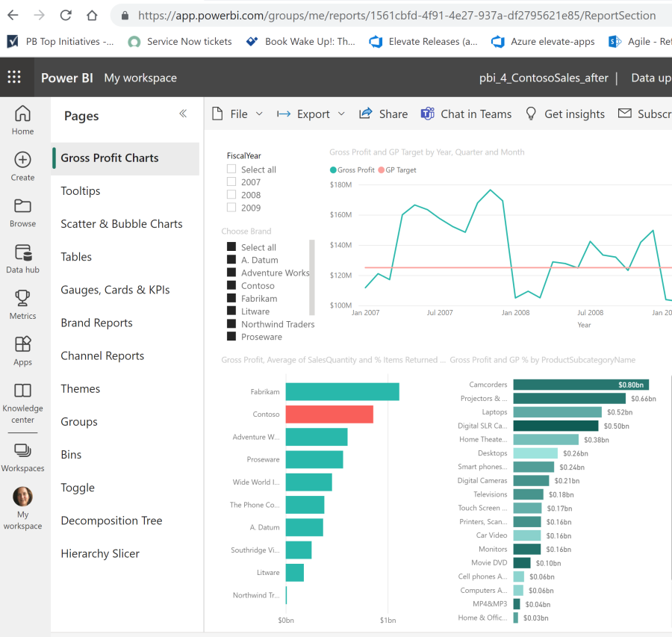Screen dimensions: 672x637
Task: Select the red Contoso bar
Action: click(x=329, y=414)
